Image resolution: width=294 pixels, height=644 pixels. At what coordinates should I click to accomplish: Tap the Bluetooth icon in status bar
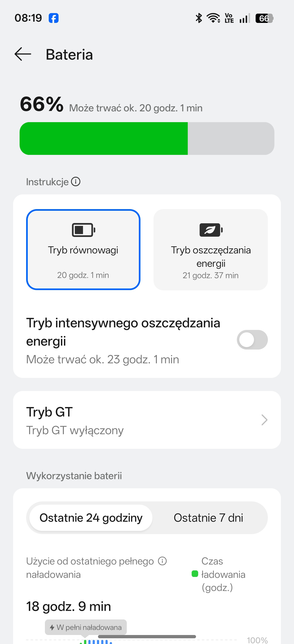coord(199,18)
